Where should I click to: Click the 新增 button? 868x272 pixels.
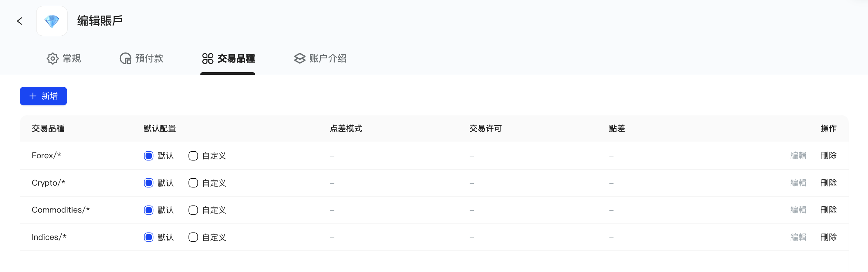pyautogui.click(x=43, y=96)
